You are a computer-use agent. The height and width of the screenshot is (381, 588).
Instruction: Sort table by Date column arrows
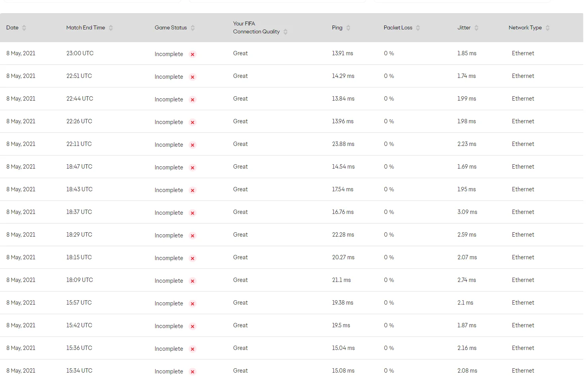click(x=24, y=28)
